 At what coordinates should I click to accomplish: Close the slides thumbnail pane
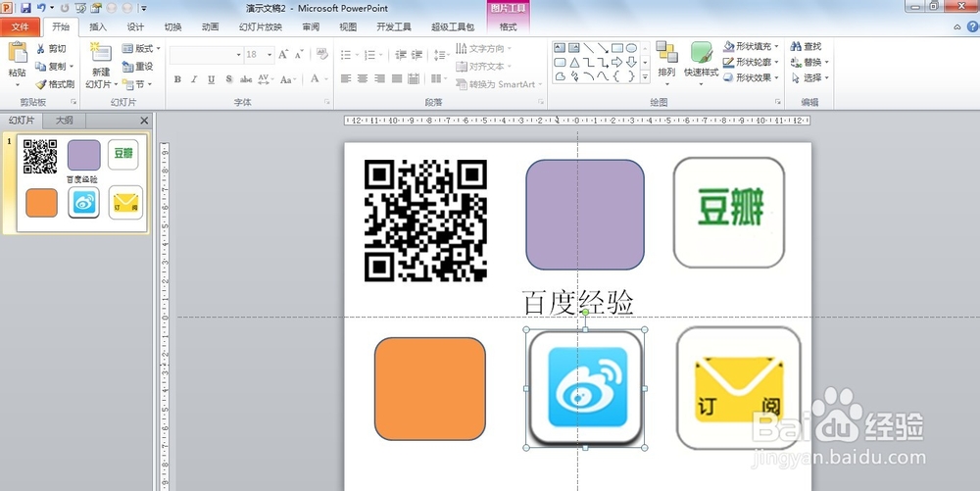tap(144, 121)
